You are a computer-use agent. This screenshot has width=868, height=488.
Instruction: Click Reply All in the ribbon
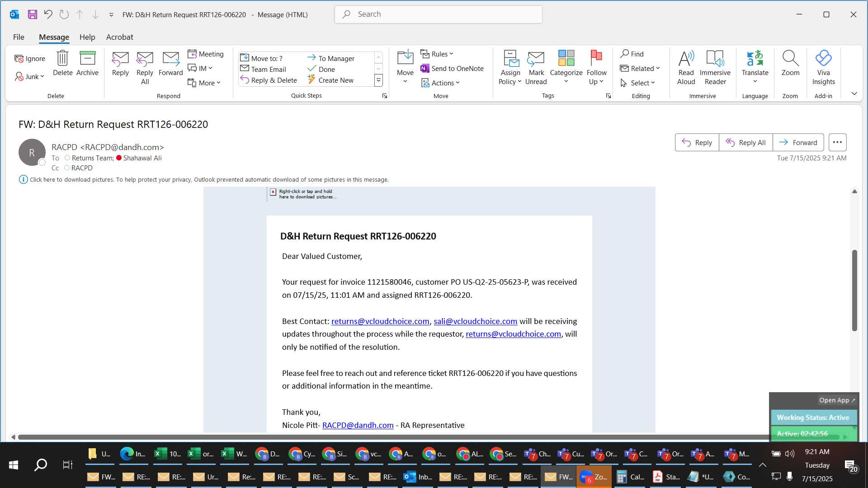145,68
